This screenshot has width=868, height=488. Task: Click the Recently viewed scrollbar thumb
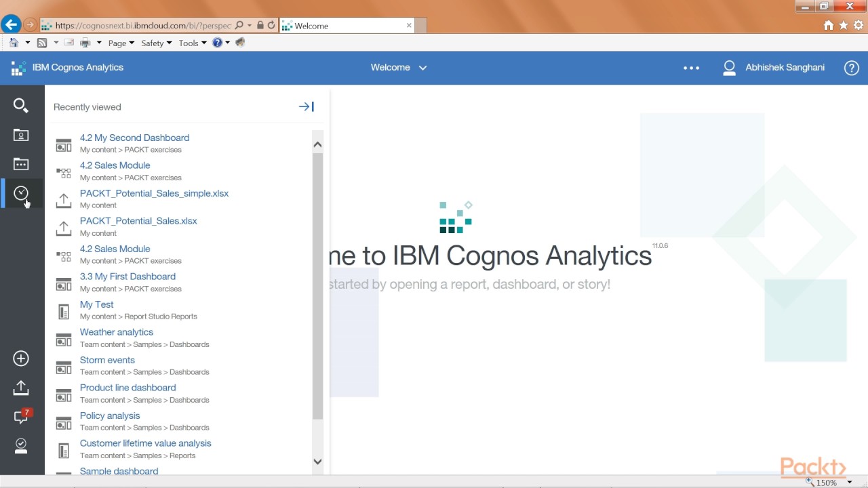317,286
